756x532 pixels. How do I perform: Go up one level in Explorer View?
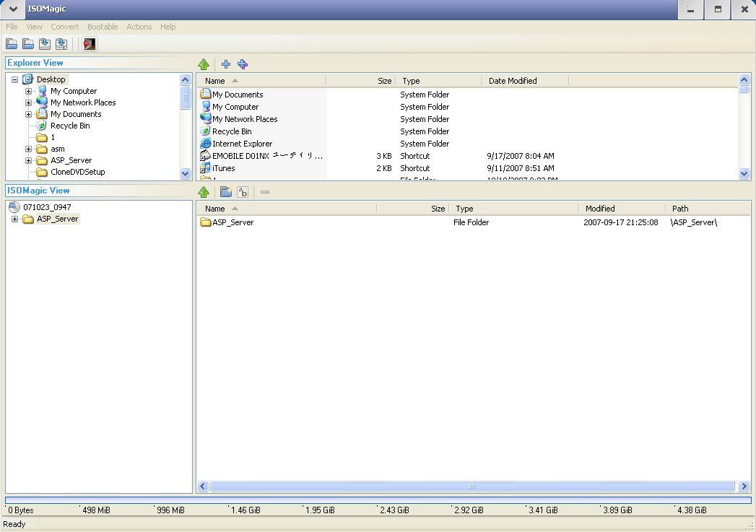[204, 64]
